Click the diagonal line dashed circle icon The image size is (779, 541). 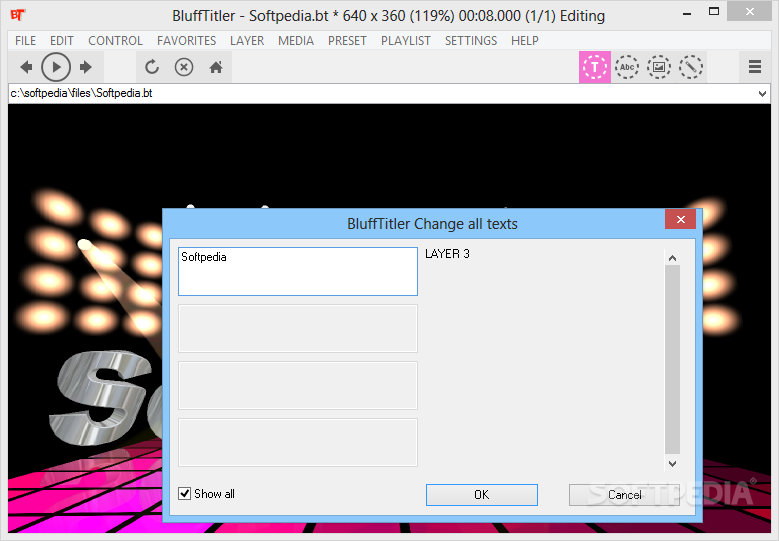pos(691,67)
